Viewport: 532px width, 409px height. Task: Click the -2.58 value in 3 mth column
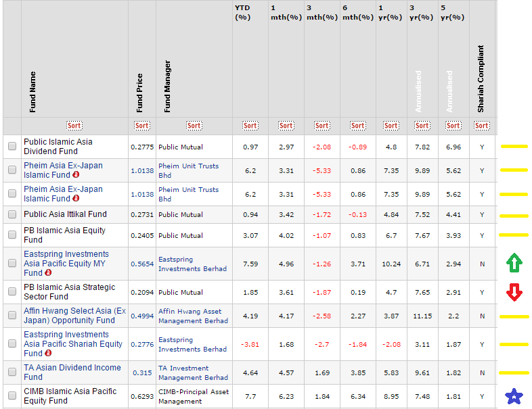pyautogui.click(x=322, y=316)
